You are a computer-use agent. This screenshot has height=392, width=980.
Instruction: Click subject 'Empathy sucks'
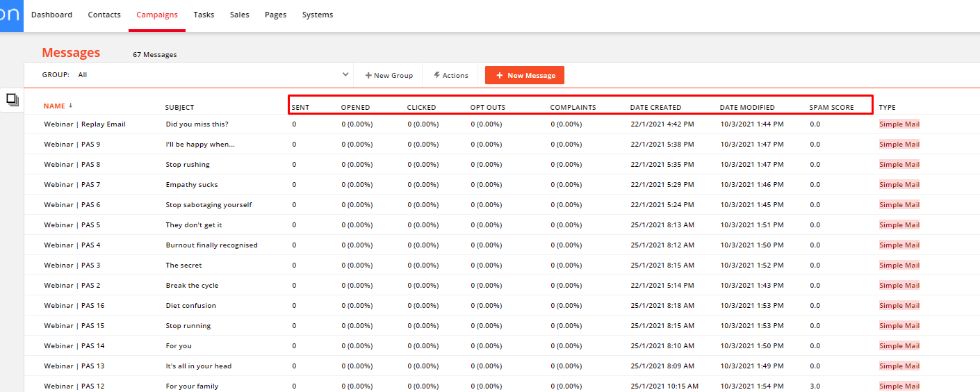pyautogui.click(x=192, y=185)
